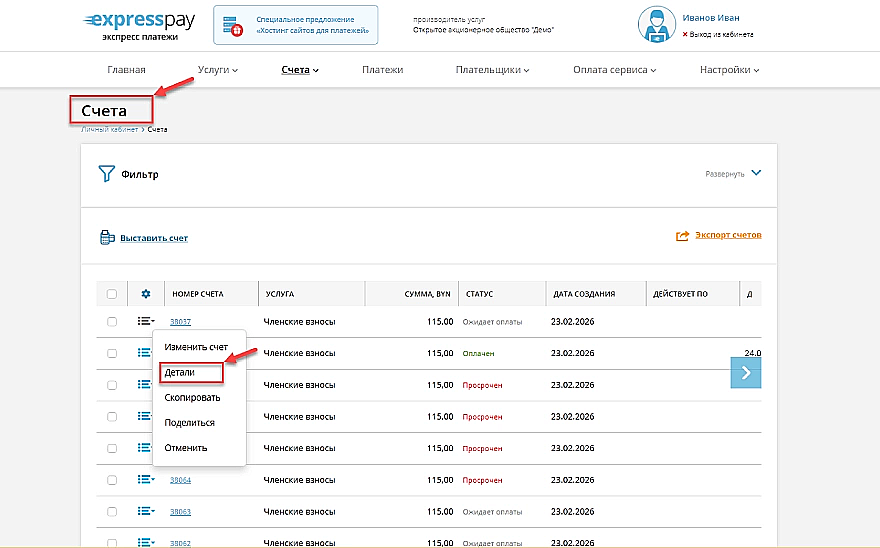The width and height of the screenshot is (880, 548).
Task: Open actions menu icon for invoice 38064
Action: (x=145, y=480)
